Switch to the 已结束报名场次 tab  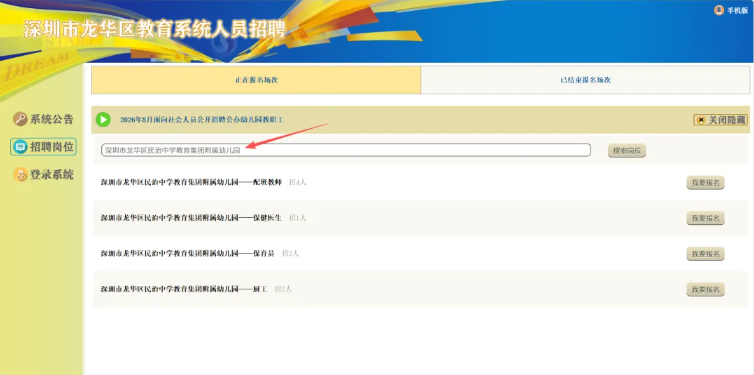(585, 80)
